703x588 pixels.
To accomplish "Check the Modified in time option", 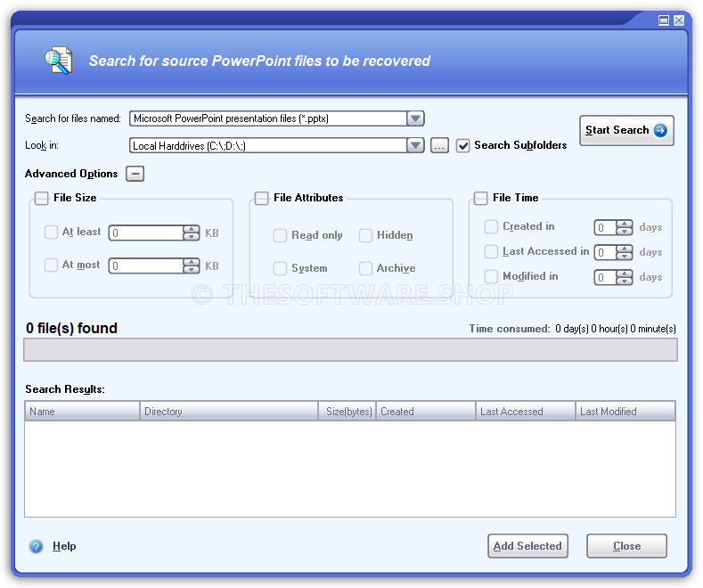I will pyautogui.click(x=491, y=276).
